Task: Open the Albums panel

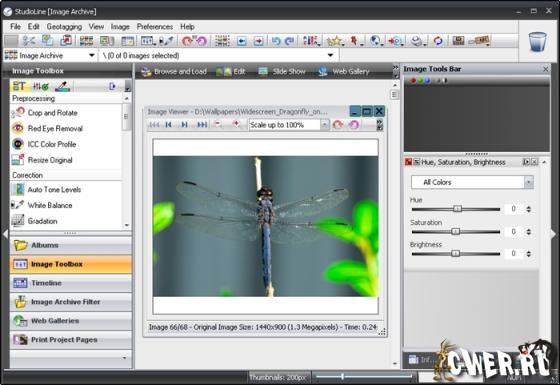Action: (71, 245)
